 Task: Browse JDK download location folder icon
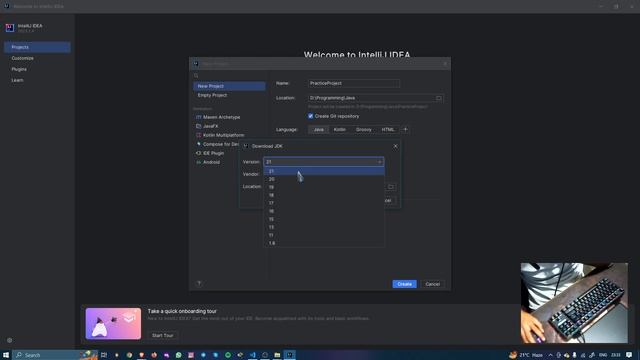pyautogui.click(x=391, y=187)
